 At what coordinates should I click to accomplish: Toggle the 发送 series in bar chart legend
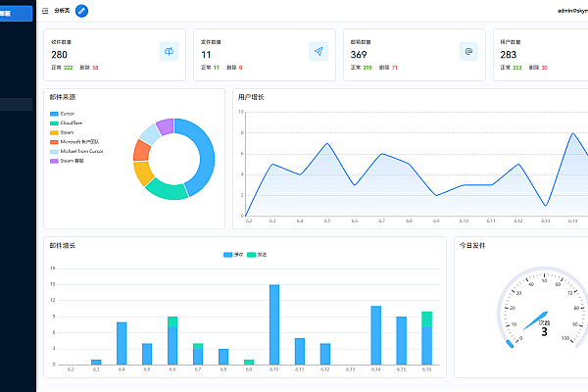click(257, 255)
